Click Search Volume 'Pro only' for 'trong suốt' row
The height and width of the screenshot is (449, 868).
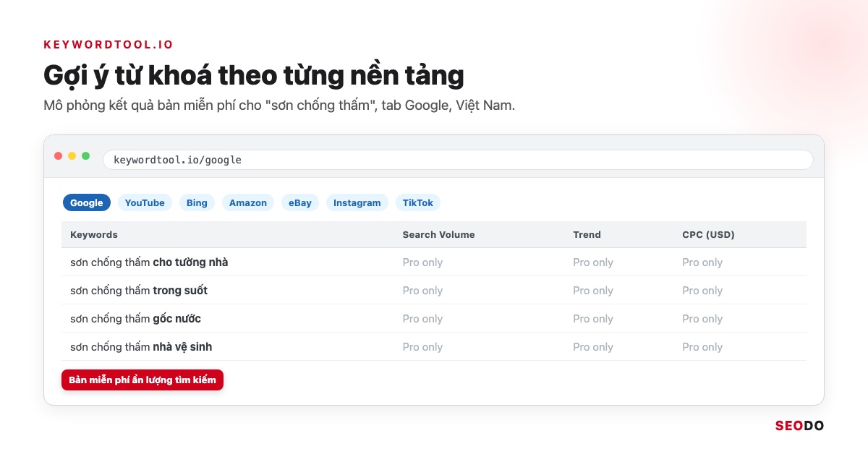422,291
